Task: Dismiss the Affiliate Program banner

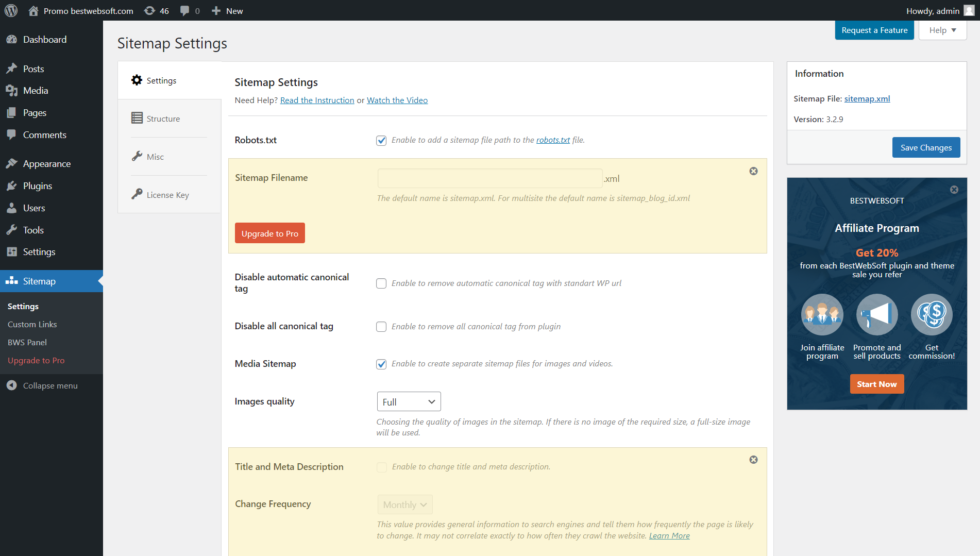Action: (x=955, y=189)
